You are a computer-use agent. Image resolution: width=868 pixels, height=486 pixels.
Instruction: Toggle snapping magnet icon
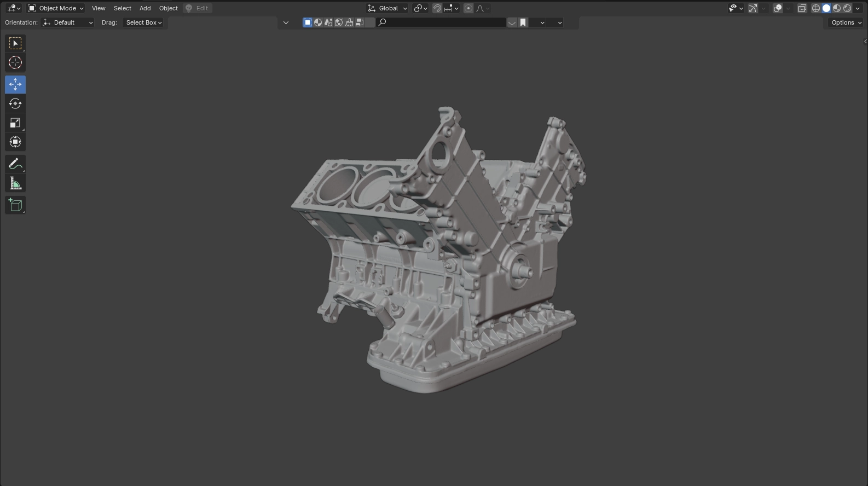(x=437, y=8)
